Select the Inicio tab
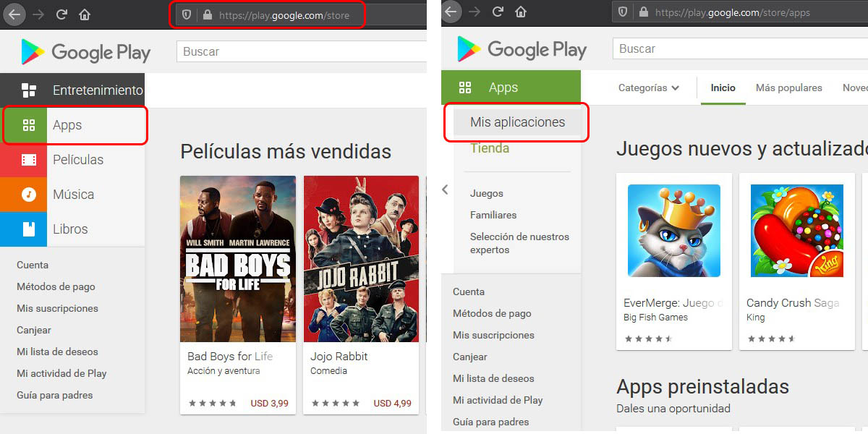 723,88
